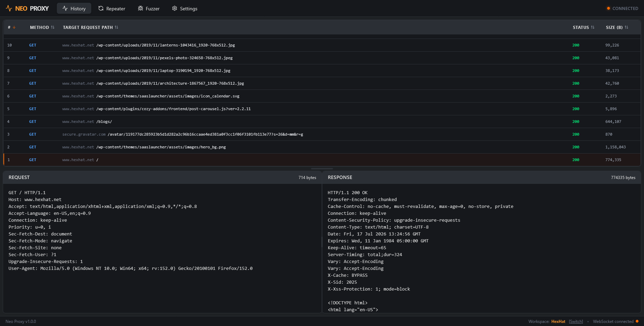Sort by METHOD column arrows

53,27
